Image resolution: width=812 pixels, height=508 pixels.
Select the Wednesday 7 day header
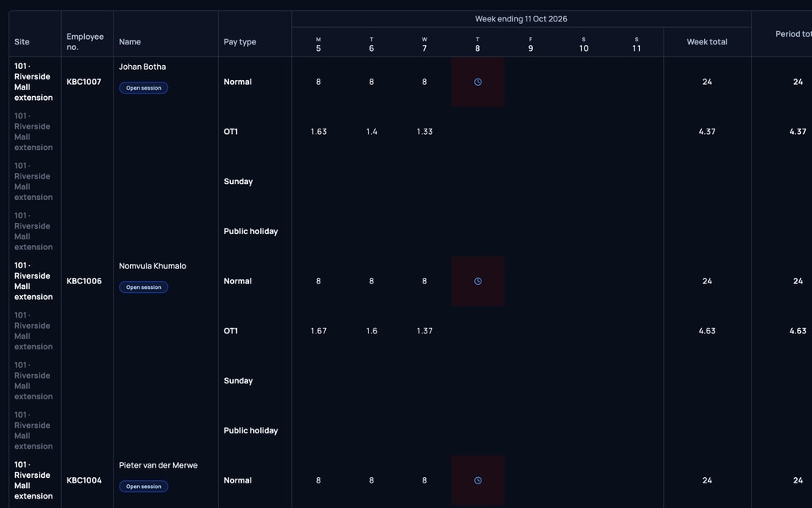[425, 44]
